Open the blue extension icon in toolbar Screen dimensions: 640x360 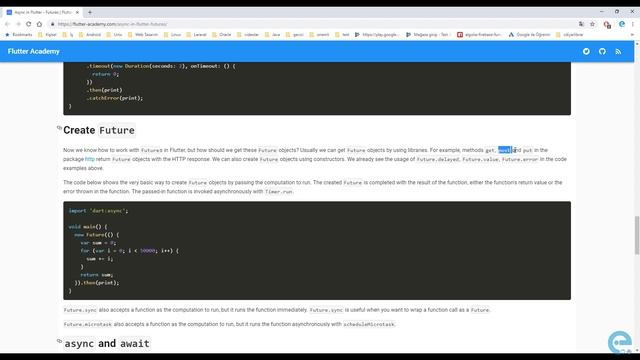tap(622, 24)
